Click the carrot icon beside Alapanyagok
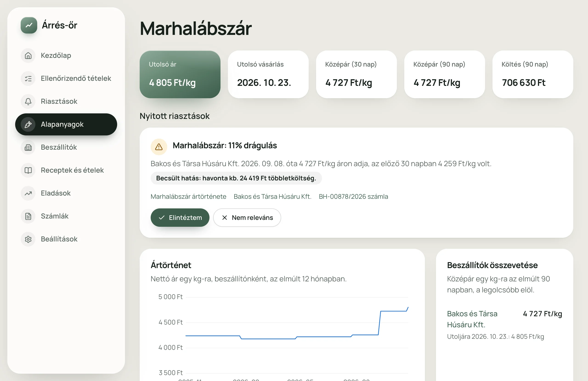 tap(28, 124)
